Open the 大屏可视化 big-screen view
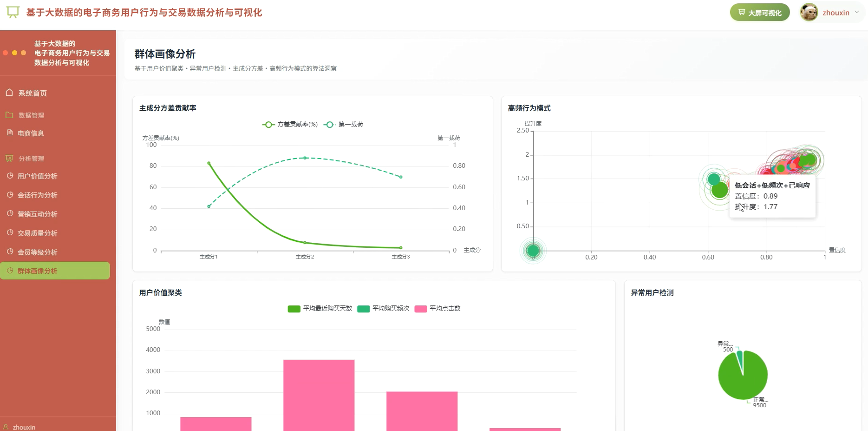The width and height of the screenshot is (868, 431). pos(760,13)
